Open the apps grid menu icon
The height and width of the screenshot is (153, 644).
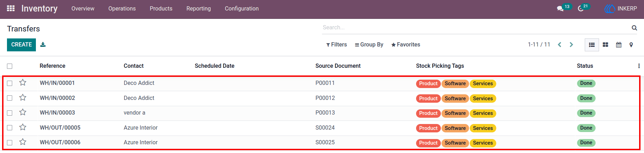(x=11, y=8)
